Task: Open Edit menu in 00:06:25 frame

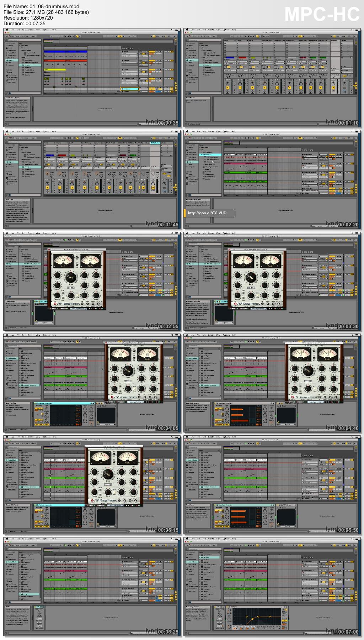Action: 24,539
